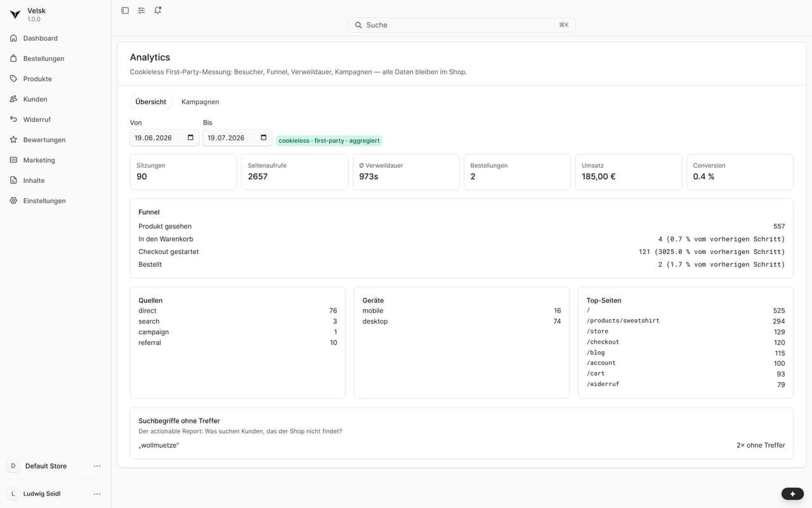Click the /store top page row

686,331
